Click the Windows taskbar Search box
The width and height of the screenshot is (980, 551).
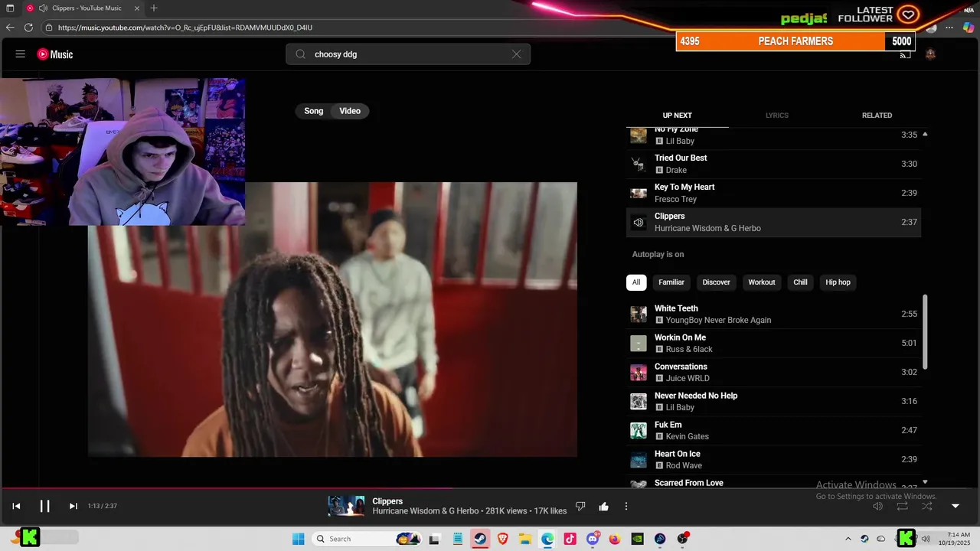(x=367, y=539)
